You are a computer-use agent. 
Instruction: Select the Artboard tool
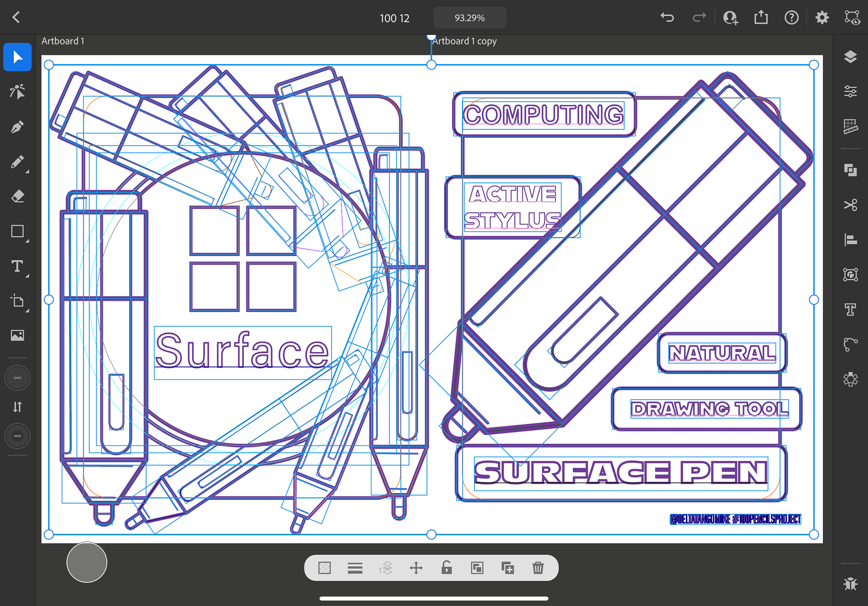[x=17, y=301]
